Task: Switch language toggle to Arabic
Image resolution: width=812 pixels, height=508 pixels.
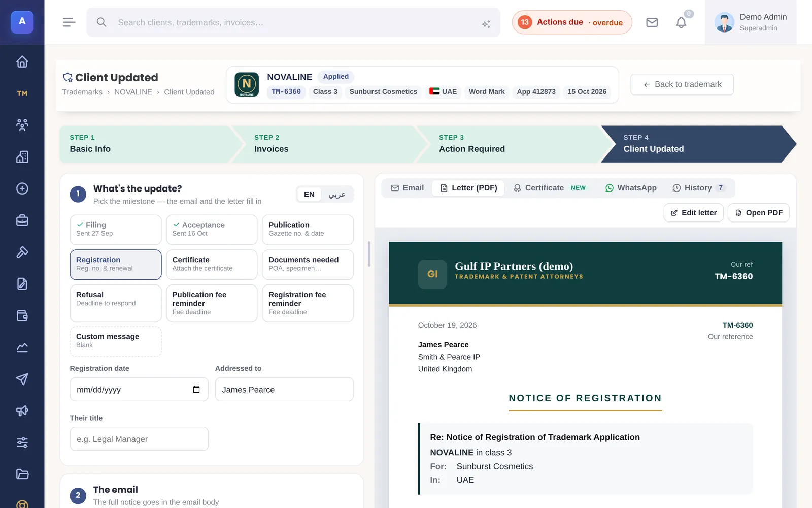Action: pos(337,195)
